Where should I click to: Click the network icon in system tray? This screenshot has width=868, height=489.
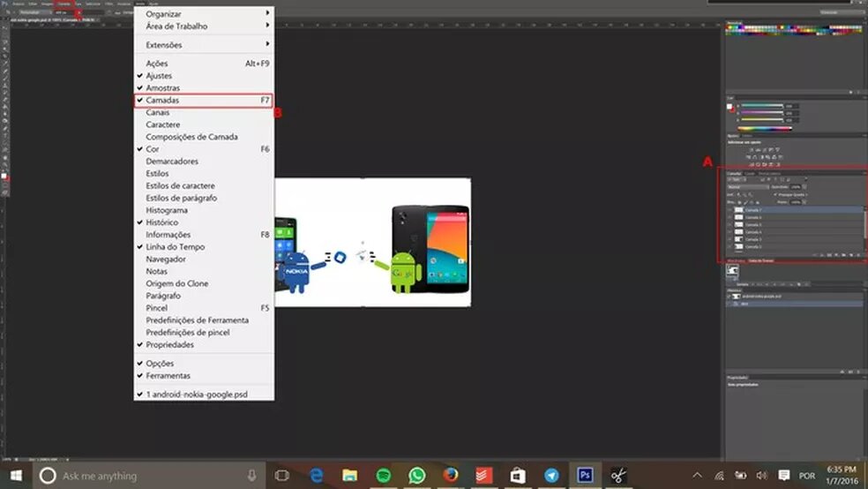pos(719,475)
